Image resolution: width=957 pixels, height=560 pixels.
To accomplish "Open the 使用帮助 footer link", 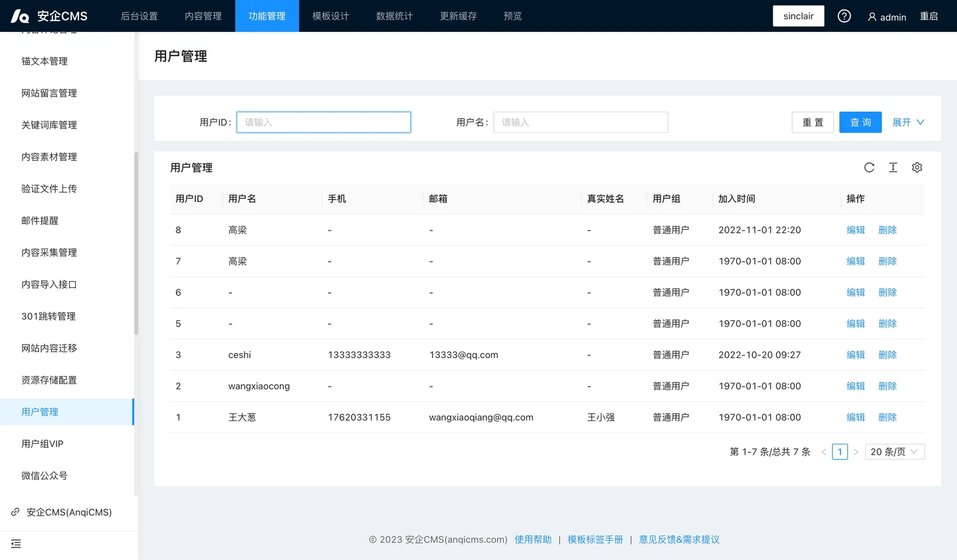I will click(x=533, y=539).
